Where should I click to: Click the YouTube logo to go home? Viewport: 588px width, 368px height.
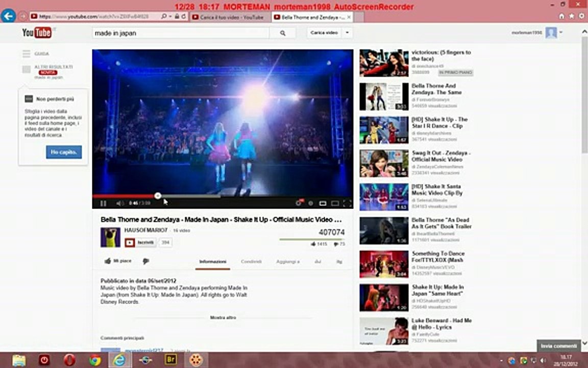[x=37, y=33]
